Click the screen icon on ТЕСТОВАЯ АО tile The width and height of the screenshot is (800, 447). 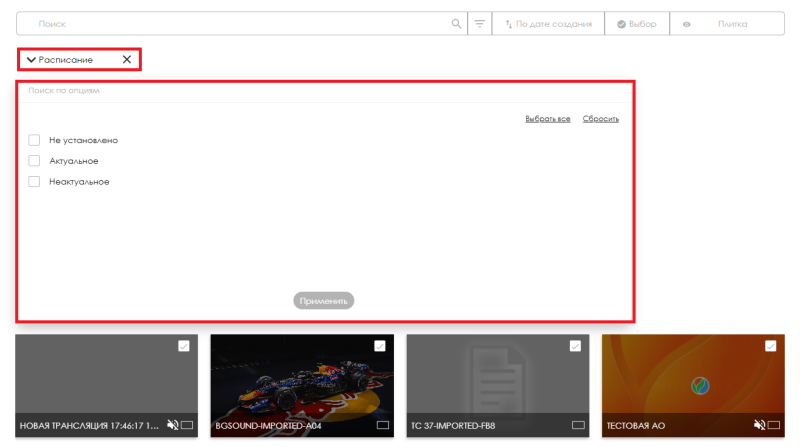tap(774, 425)
